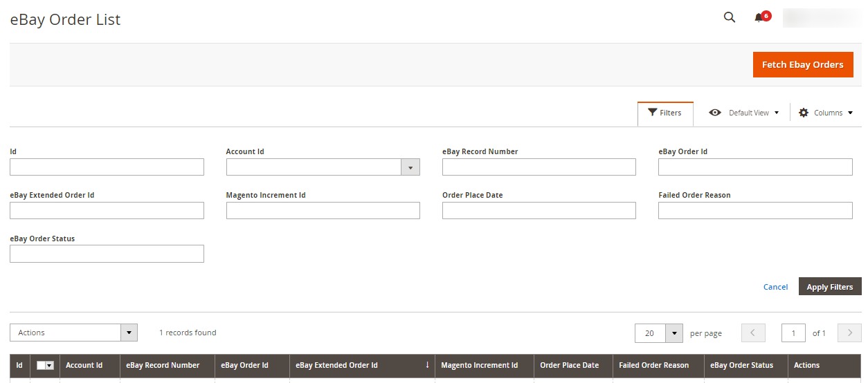Go to previous page arrow
868x383 pixels.
[x=753, y=333]
